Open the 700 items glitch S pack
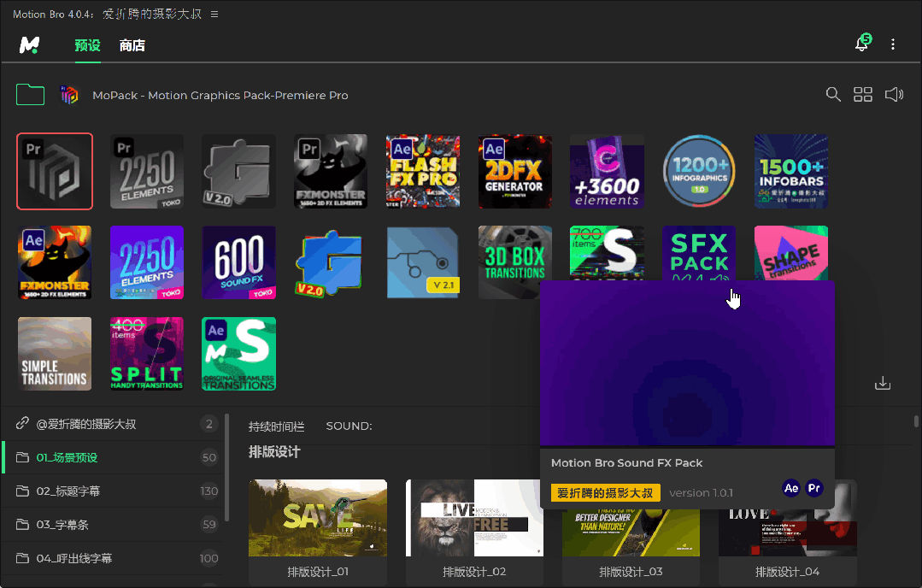Image resolution: width=922 pixels, height=588 pixels. click(607, 253)
